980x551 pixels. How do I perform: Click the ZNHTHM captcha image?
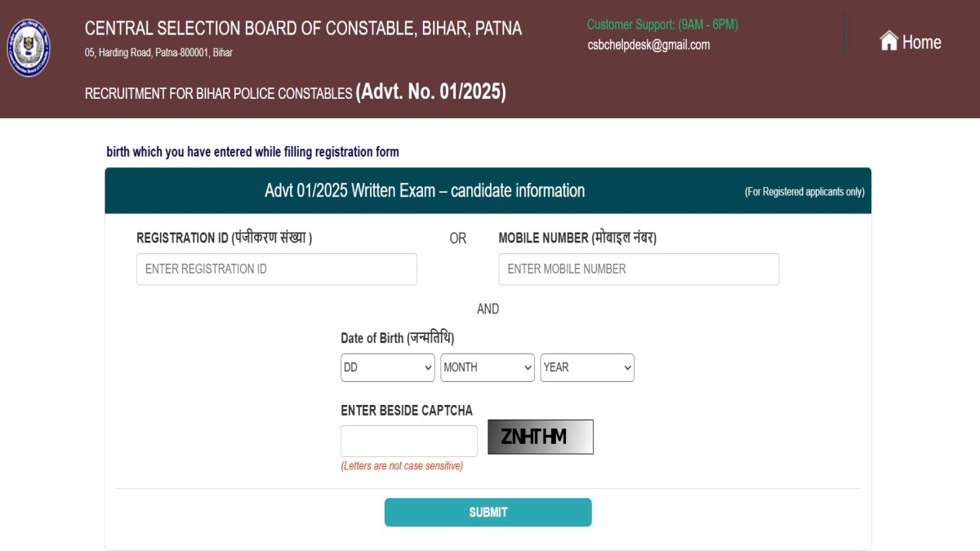[x=540, y=437]
